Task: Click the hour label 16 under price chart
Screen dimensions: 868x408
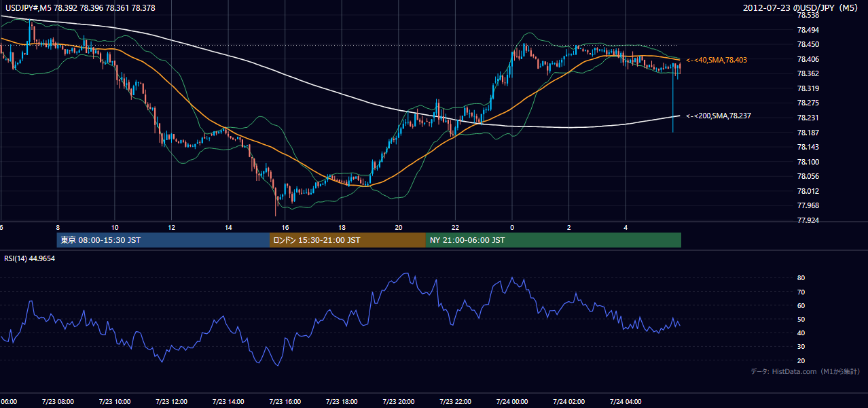Action: 285,228
